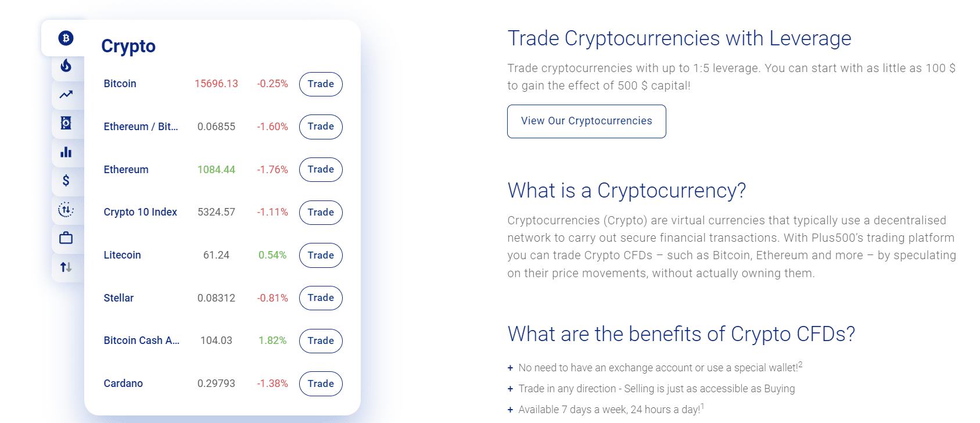Screen dimensions: 980x423
Task: Select the highlighted crypto sidebar tab
Action: tap(66, 37)
